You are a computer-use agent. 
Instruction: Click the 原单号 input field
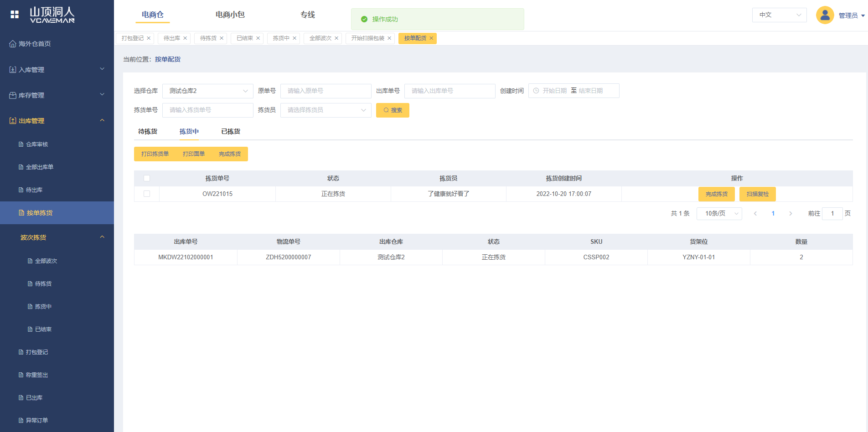325,91
